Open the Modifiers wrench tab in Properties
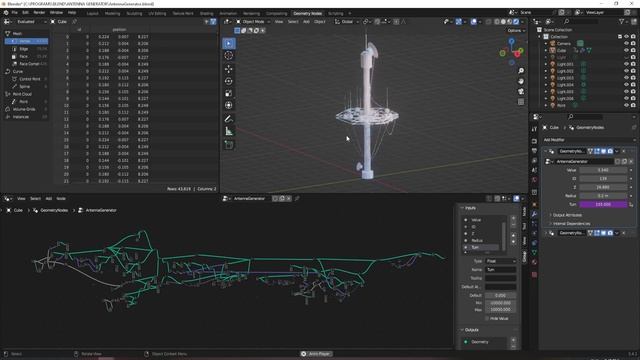This screenshot has height=360, width=640. point(534,214)
